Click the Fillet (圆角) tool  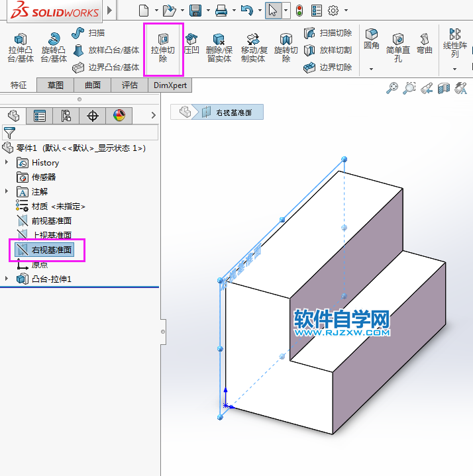pyautogui.click(x=371, y=39)
